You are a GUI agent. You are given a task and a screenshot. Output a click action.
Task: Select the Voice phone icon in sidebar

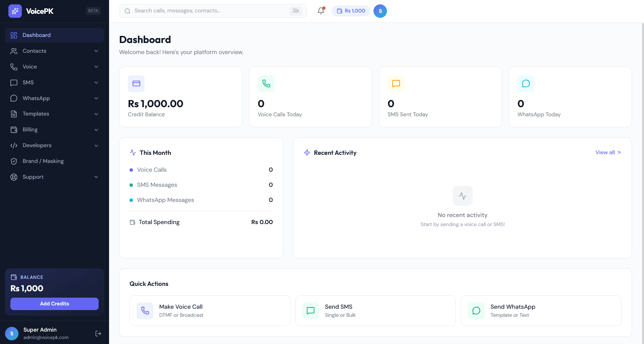click(x=13, y=67)
